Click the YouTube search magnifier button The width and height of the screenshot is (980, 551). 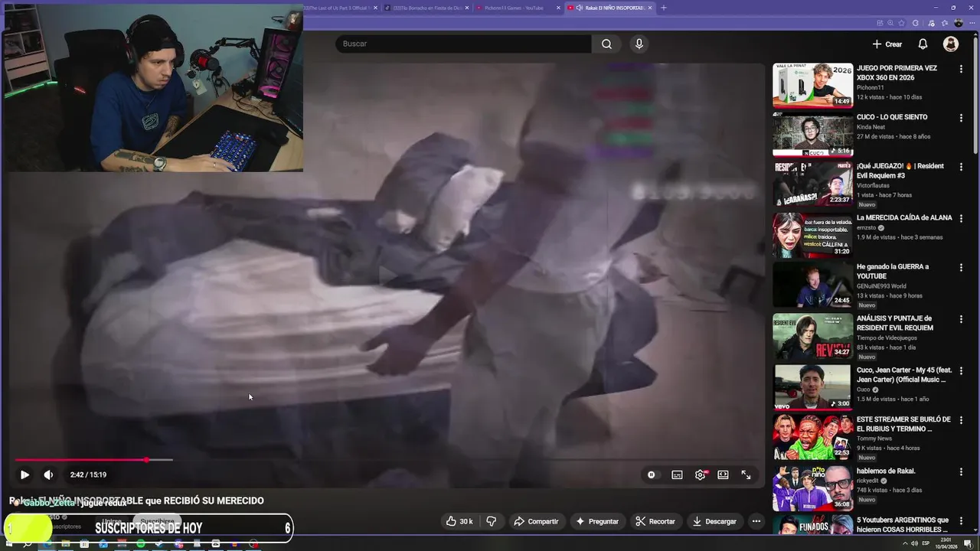(606, 44)
